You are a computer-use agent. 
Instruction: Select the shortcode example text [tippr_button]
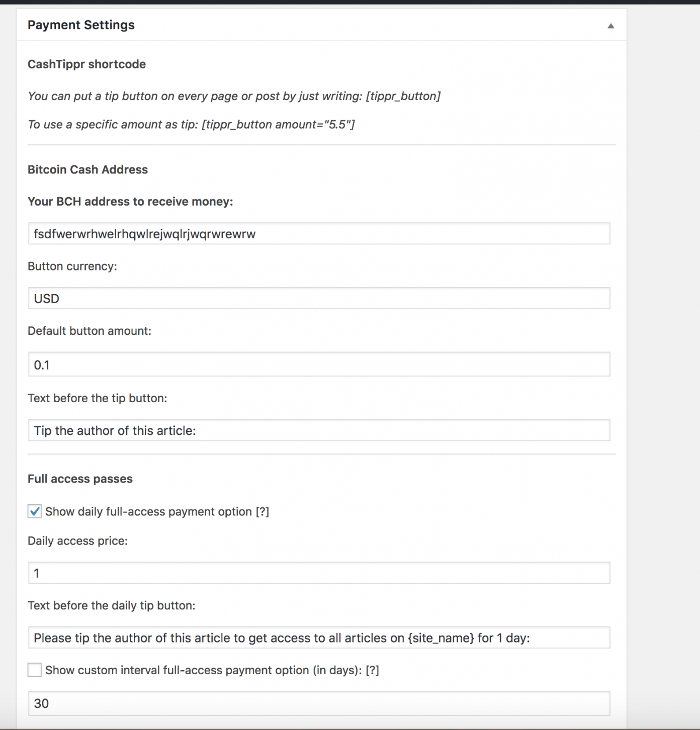pyautogui.click(x=404, y=96)
